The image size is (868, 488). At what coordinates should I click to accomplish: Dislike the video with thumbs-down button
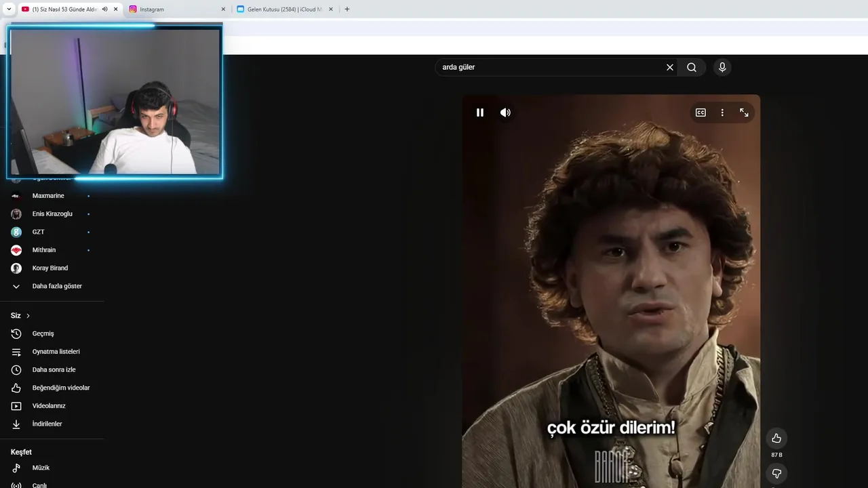tap(776, 473)
